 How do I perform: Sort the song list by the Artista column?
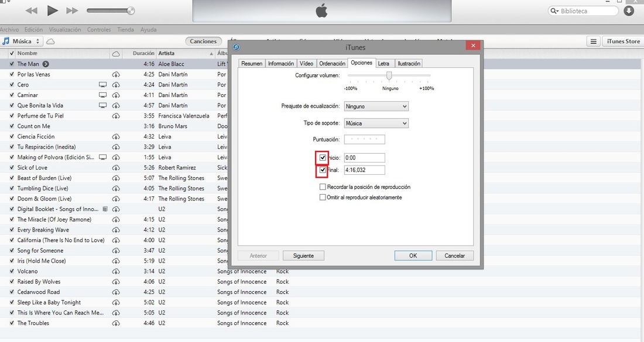click(186, 53)
